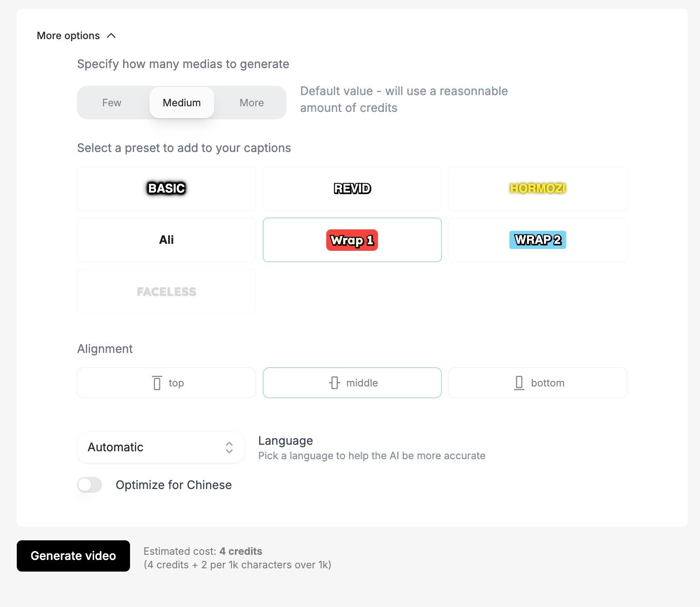The width and height of the screenshot is (700, 607).
Task: Pick the yellow HORMOZI caption preset
Action: [x=538, y=188]
